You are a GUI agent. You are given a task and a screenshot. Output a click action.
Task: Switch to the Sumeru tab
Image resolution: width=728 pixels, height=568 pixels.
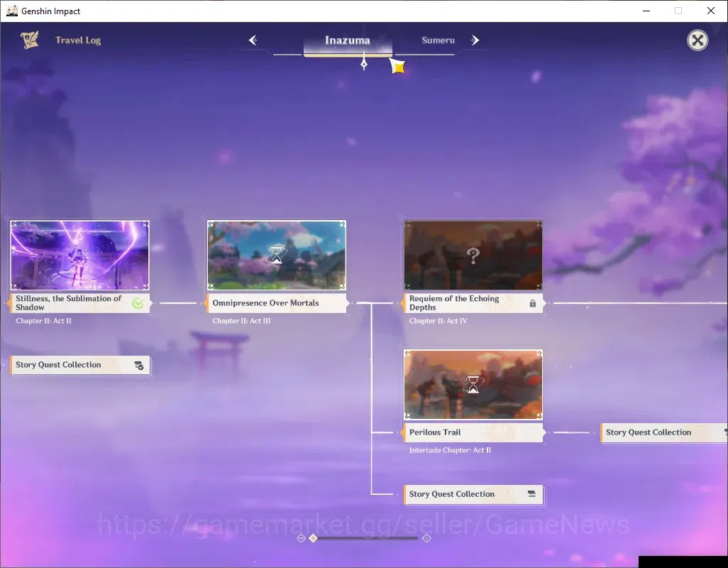[438, 40]
